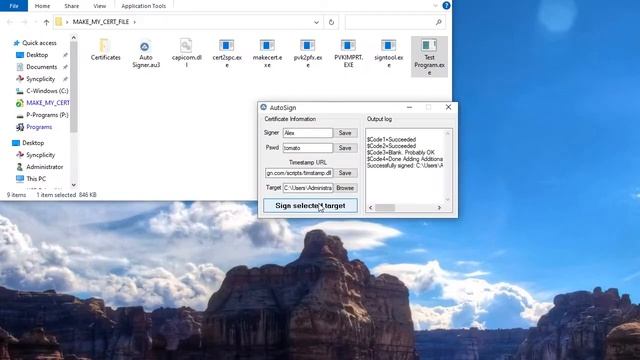640x360 pixels.
Task: Select the Auto Signer.au3 file
Action: tap(146, 53)
